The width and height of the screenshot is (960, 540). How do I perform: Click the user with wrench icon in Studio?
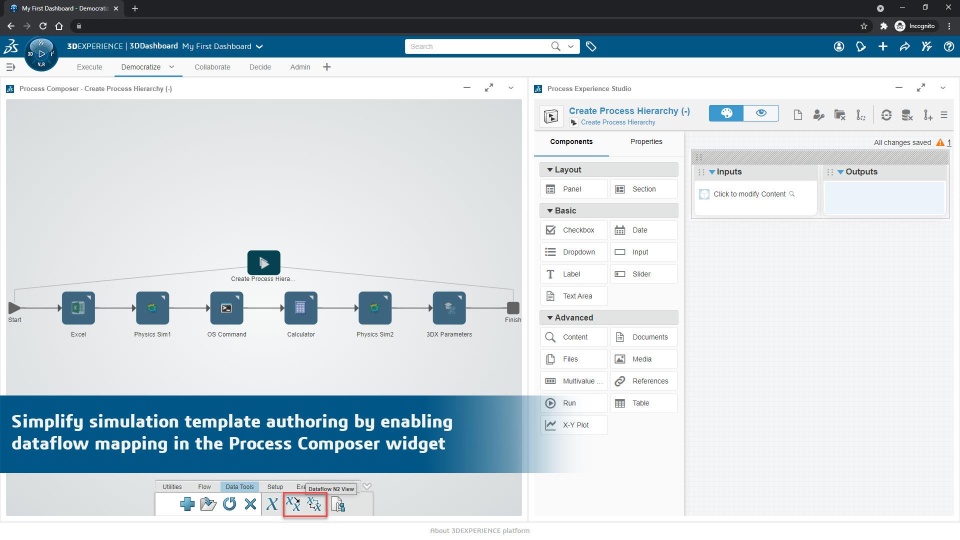[x=819, y=115]
